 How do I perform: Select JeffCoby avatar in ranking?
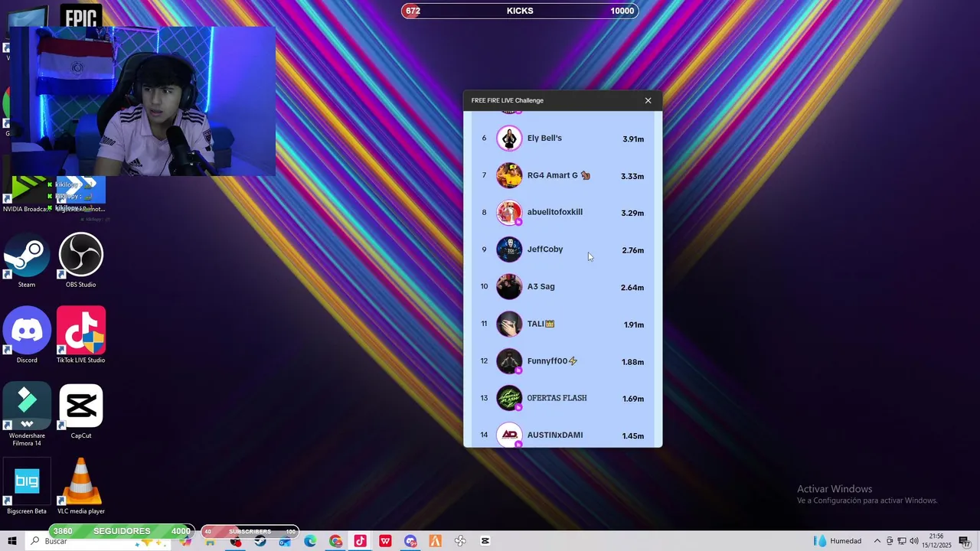(x=509, y=249)
